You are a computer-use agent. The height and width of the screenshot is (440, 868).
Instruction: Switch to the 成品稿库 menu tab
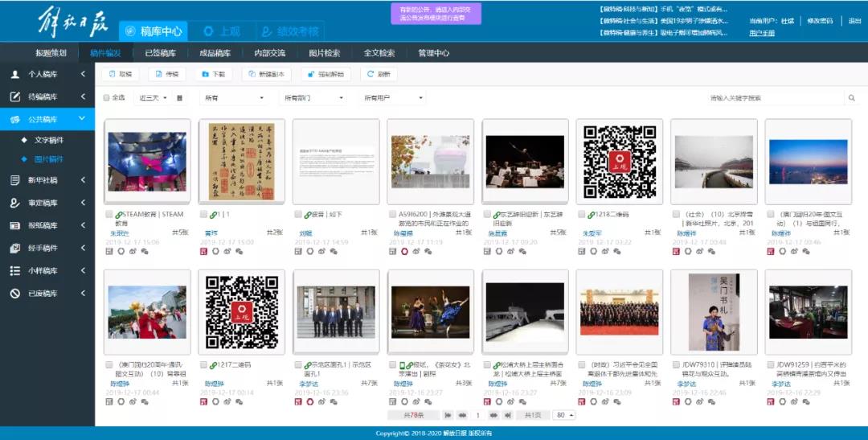215,53
